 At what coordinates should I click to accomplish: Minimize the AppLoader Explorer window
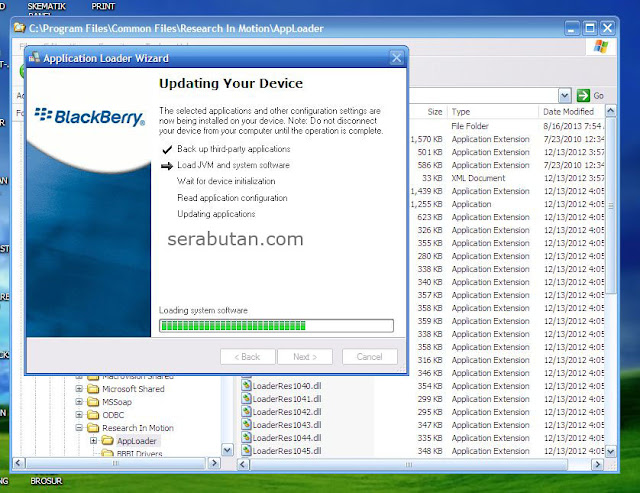[x=571, y=28]
